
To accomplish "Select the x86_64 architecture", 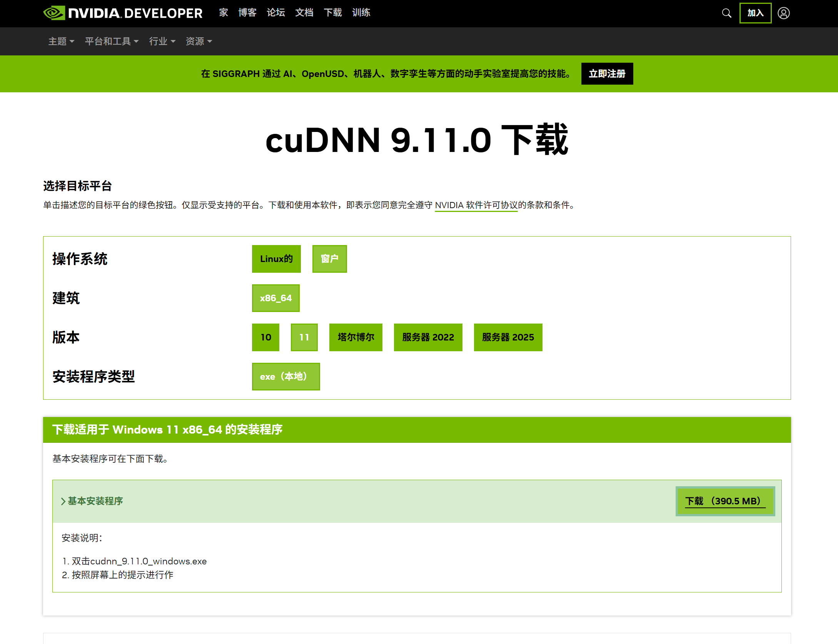I will coord(275,298).
